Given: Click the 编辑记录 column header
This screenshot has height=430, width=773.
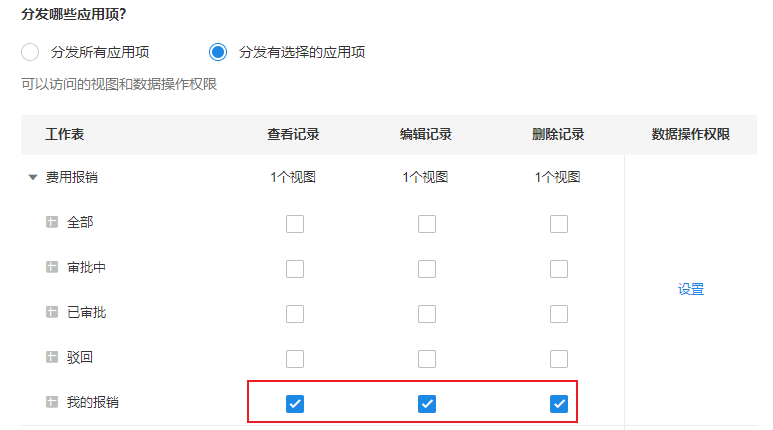Looking at the screenshot, I should tap(426, 134).
